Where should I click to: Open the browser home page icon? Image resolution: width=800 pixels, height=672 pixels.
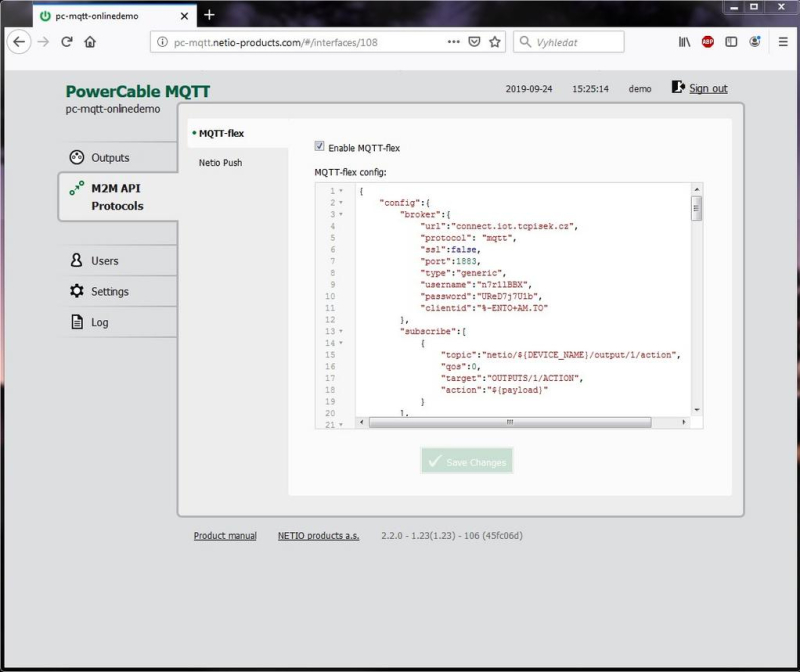90,42
